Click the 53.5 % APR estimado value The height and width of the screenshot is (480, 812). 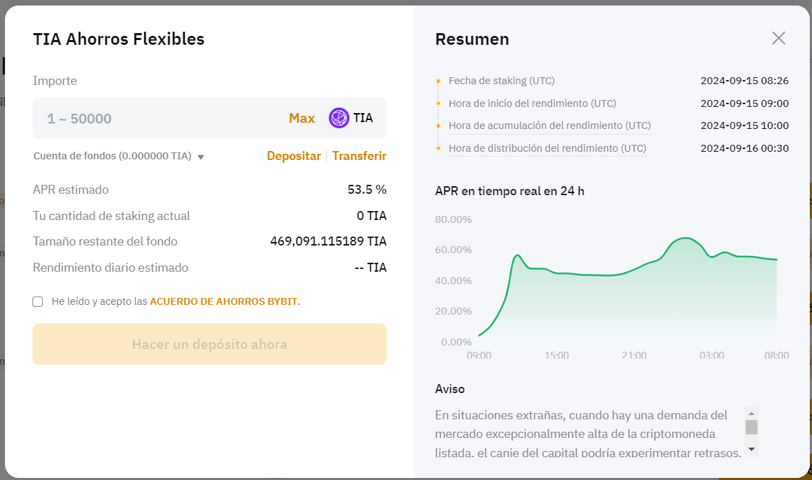pos(367,190)
